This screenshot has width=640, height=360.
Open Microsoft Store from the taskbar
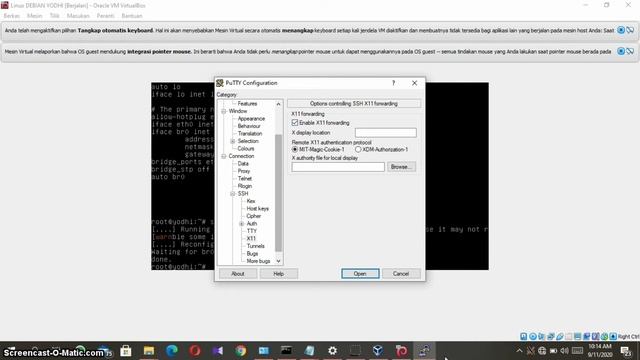tap(126, 351)
